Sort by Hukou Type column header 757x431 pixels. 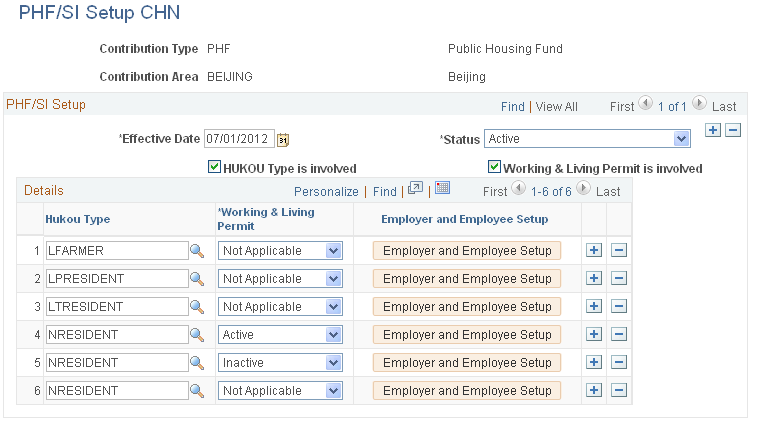coord(78,219)
